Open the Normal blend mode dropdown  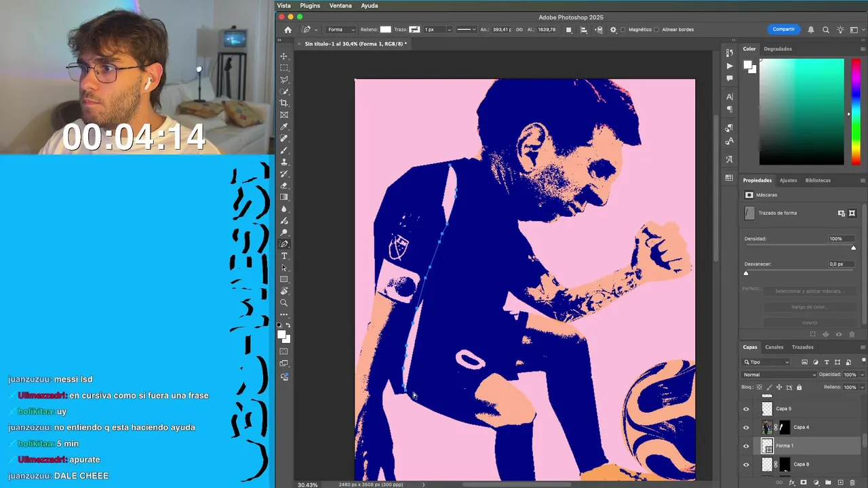779,375
